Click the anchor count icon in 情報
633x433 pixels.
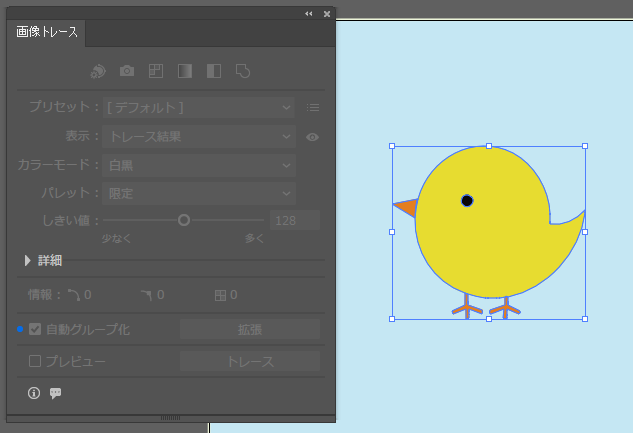point(147,295)
